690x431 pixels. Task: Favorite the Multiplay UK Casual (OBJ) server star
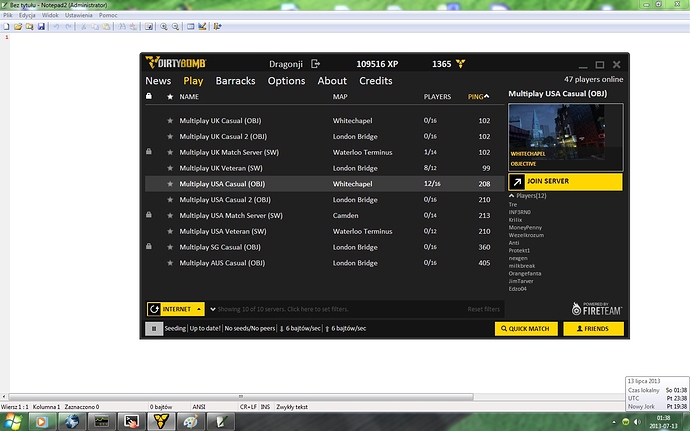[x=170, y=120]
